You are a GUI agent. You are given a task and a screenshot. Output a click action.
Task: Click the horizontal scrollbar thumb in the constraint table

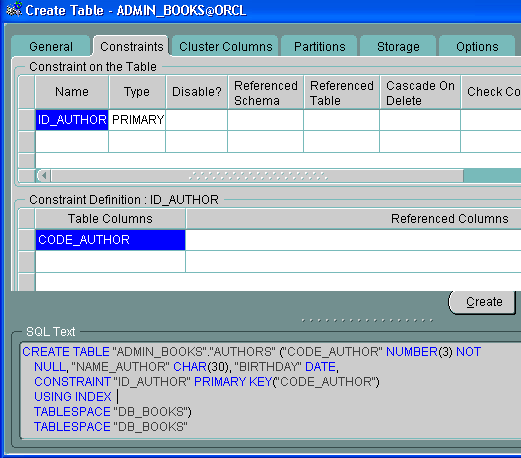coord(257,175)
